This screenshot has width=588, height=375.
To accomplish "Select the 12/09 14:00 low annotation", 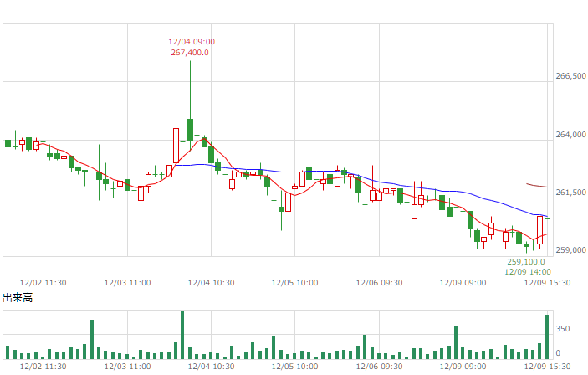I will pos(528,272).
